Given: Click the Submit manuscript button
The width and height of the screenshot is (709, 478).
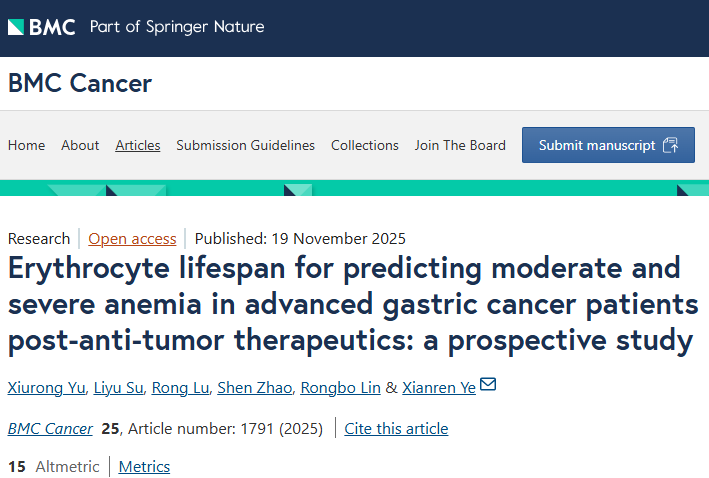Looking at the screenshot, I should tap(608, 145).
